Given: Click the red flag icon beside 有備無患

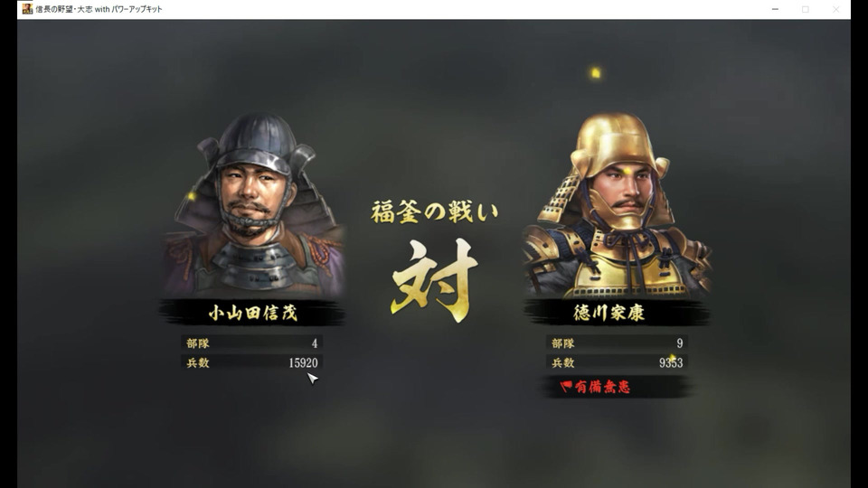Looking at the screenshot, I should pos(566,386).
